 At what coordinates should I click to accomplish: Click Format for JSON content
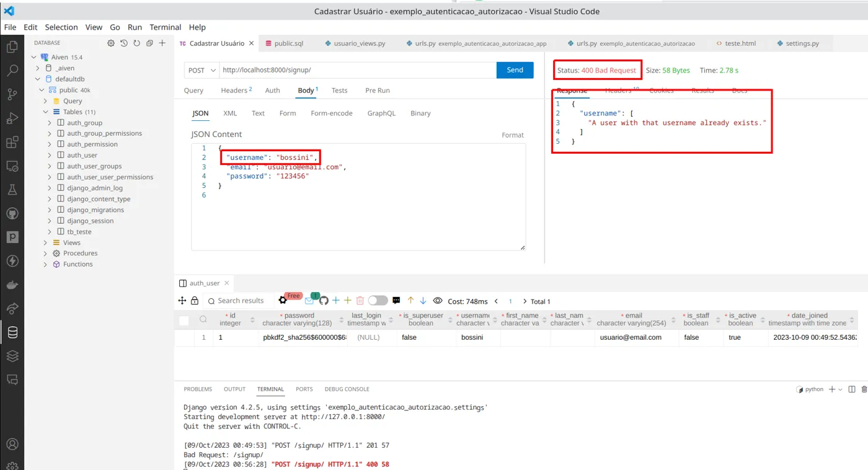pyautogui.click(x=513, y=135)
